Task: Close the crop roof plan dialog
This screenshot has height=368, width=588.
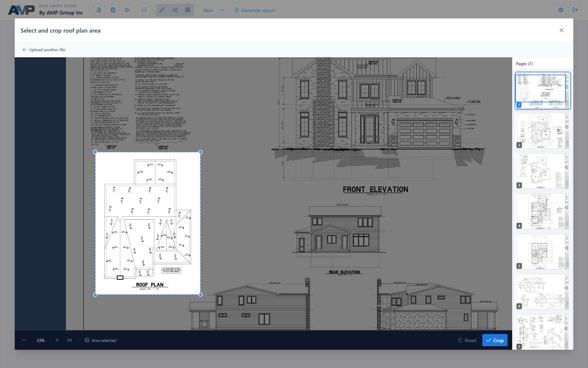Action: (x=561, y=30)
